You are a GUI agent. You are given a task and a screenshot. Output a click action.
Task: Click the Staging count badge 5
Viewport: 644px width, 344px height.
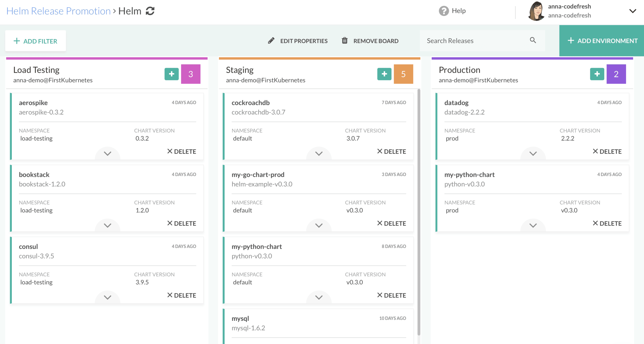tap(404, 74)
